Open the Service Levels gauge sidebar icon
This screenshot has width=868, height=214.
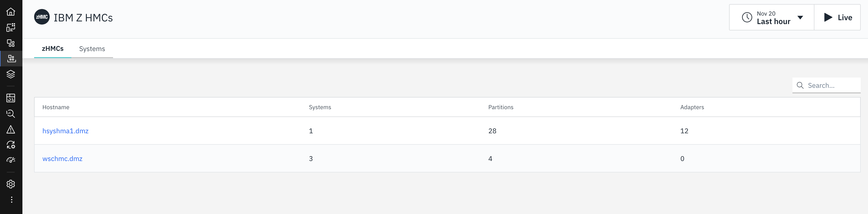point(11,160)
